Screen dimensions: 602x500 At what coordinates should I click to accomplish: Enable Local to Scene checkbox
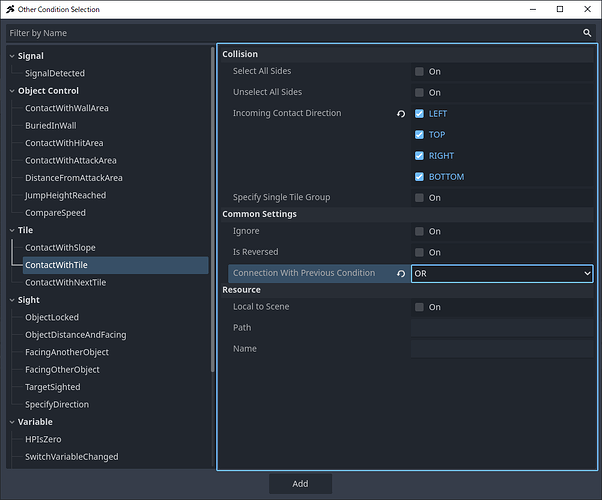pos(420,307)
